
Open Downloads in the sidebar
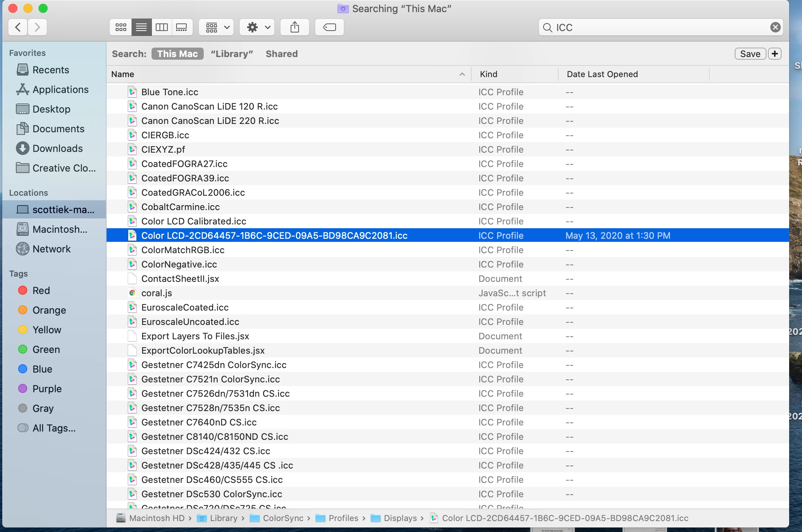click(x=57, y=148)
